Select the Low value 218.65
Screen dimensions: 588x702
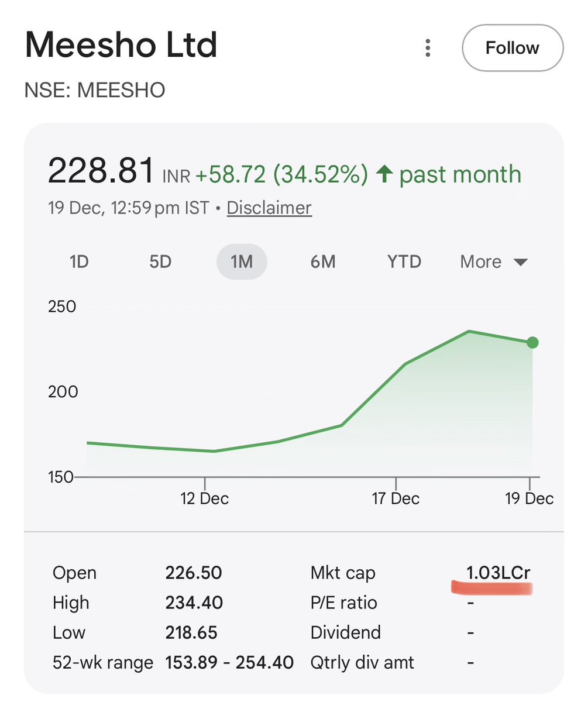pyautogui.click(x=192, y=632)
